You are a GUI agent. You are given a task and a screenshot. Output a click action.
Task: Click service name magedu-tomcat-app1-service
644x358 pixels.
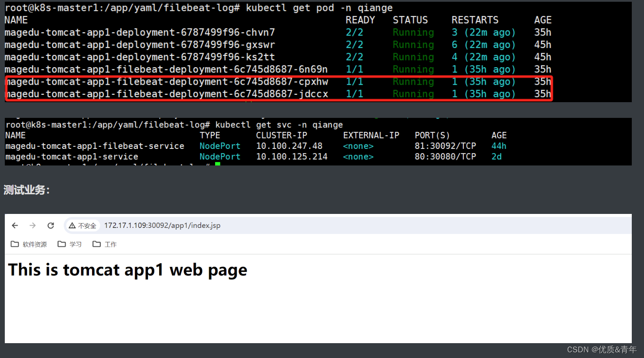(x=72, y=156)
